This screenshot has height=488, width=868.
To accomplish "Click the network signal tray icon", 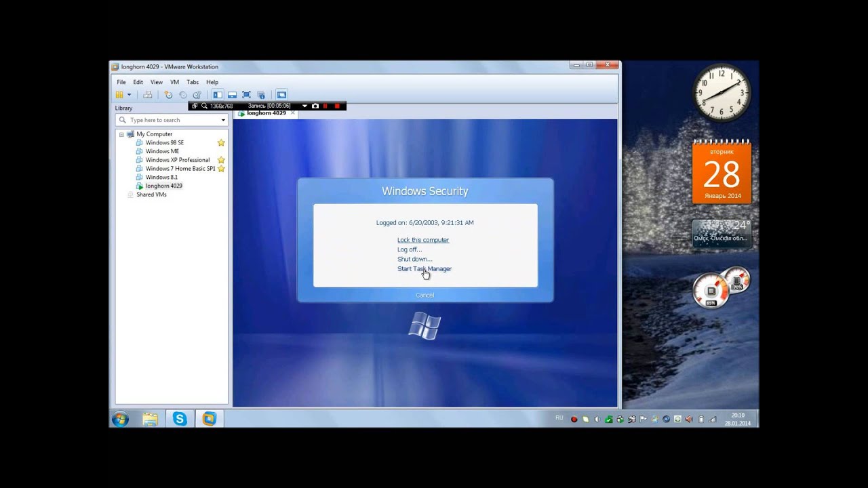I will pyautogui.click(x=712, y=420).
